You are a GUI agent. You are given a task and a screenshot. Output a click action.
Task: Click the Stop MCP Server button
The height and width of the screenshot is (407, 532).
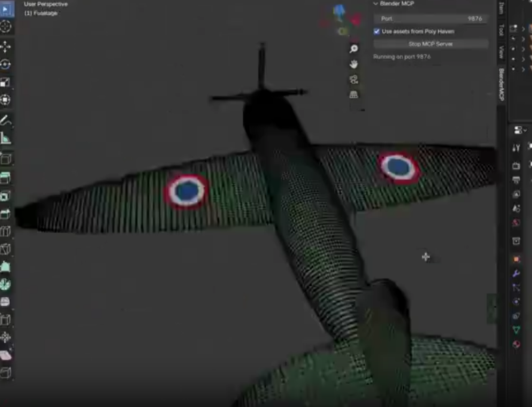point(431,44)
